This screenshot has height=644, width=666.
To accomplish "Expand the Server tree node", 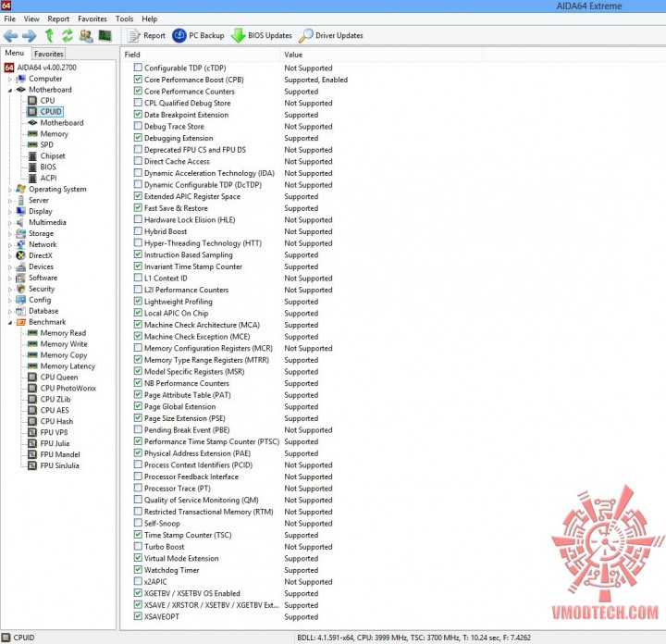I will click(10, 201).
